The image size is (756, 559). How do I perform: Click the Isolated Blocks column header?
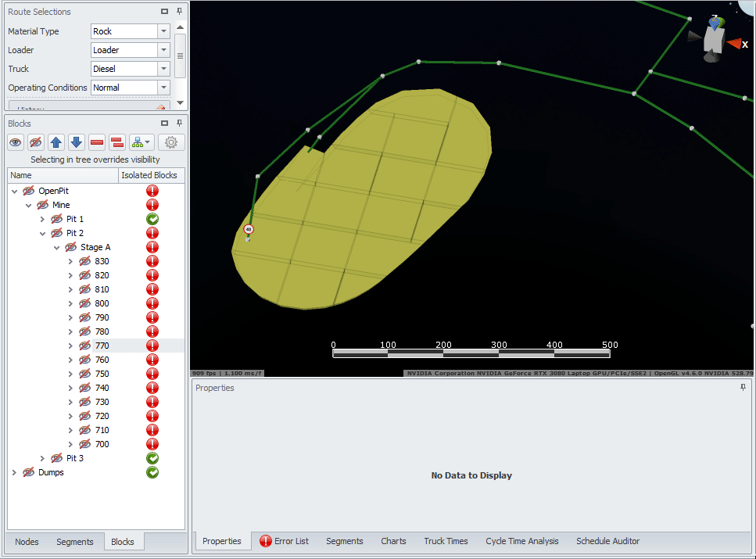coord(152,175)
